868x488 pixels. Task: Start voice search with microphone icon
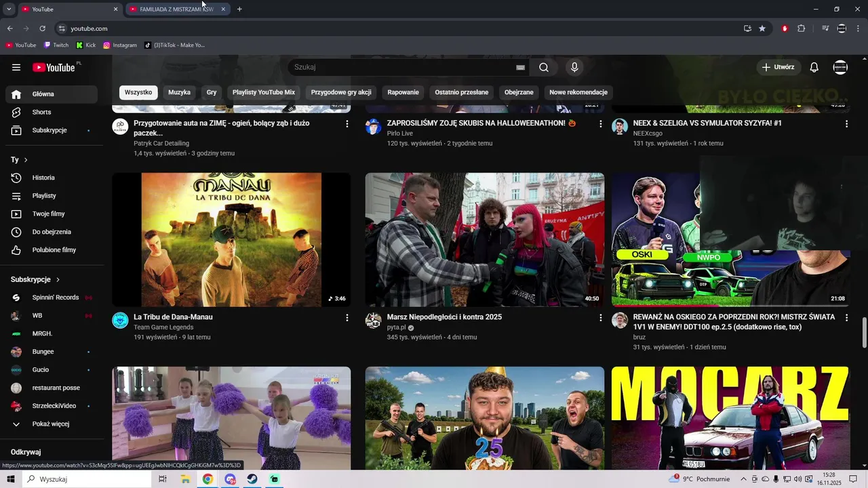pos(574,67)
